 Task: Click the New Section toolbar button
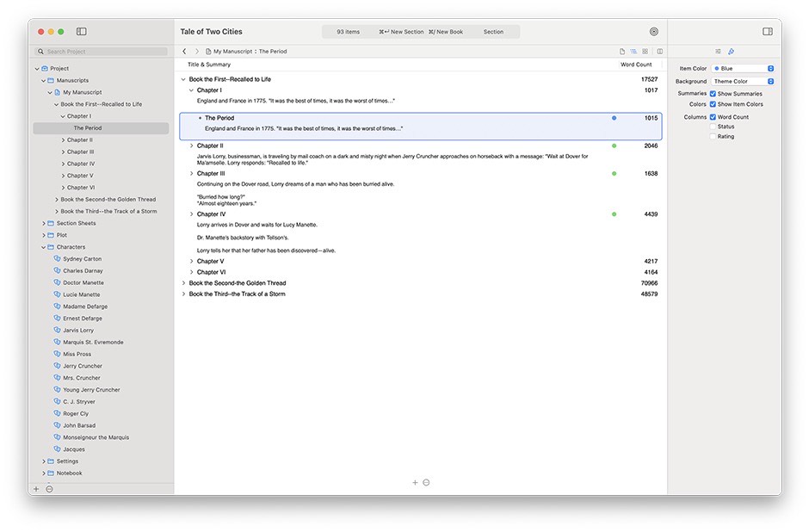point(401,32)
